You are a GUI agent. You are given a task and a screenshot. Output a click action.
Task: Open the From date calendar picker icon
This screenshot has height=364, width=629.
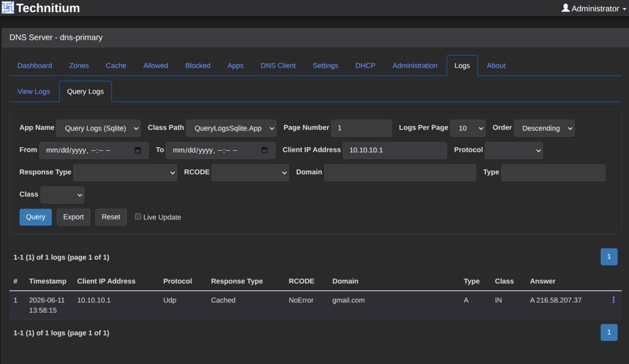click(x=138, y=150)
